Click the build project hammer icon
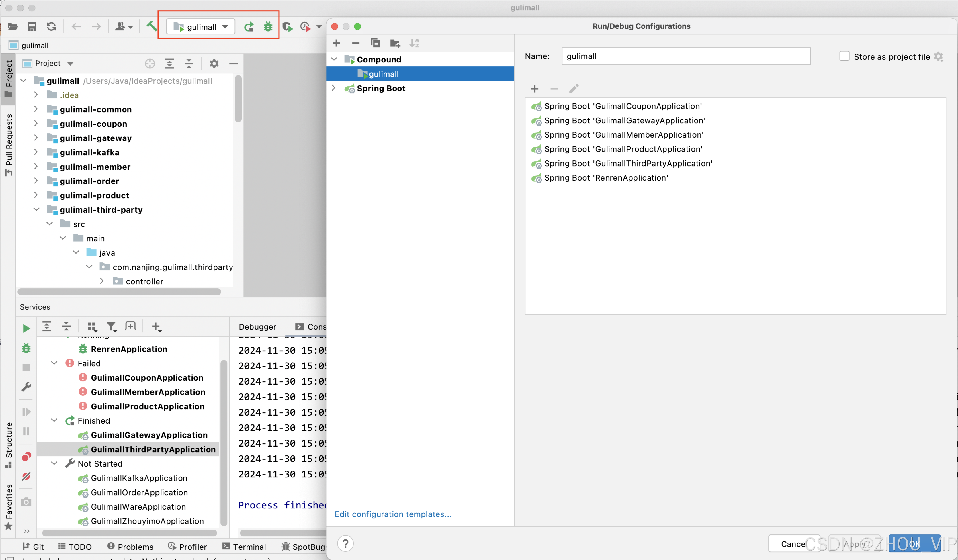958x560 pixels. tap(151, 26)
